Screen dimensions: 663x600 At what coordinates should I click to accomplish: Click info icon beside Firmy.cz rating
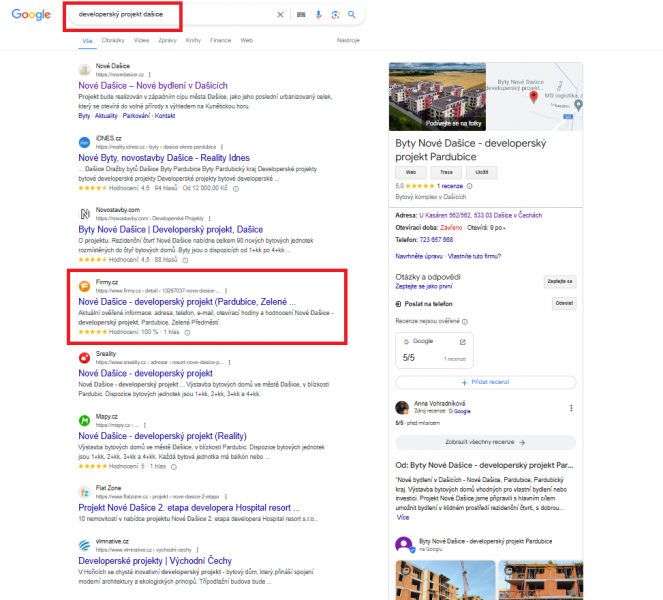tap(187, 332)
